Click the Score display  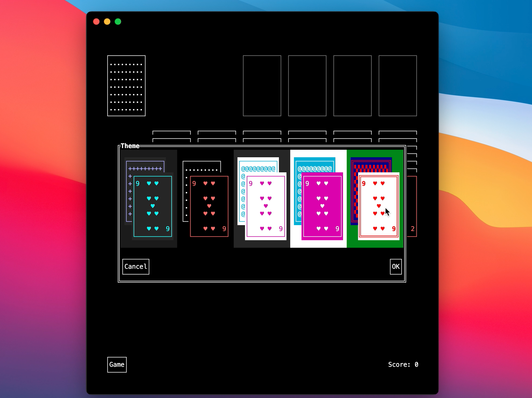click(403, 365)
